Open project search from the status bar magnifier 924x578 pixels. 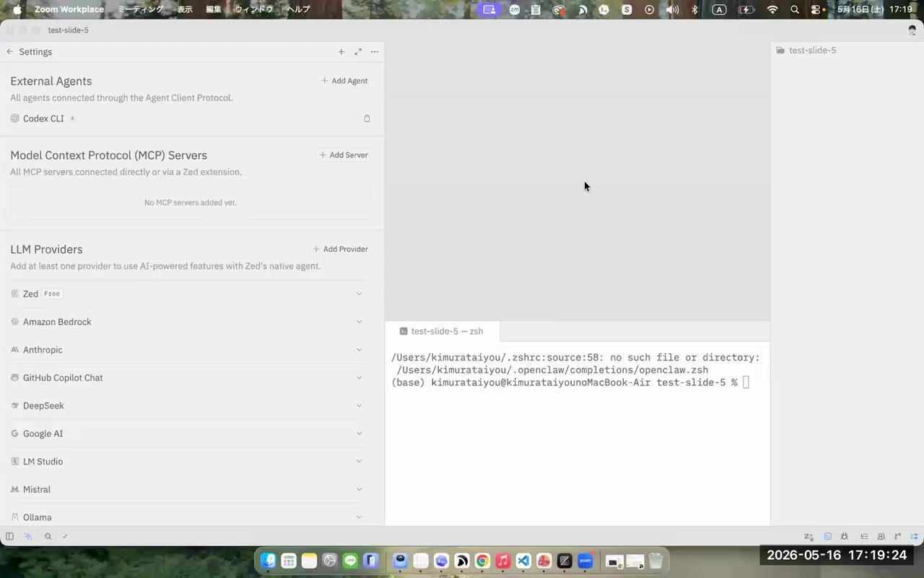pos(48,536)
